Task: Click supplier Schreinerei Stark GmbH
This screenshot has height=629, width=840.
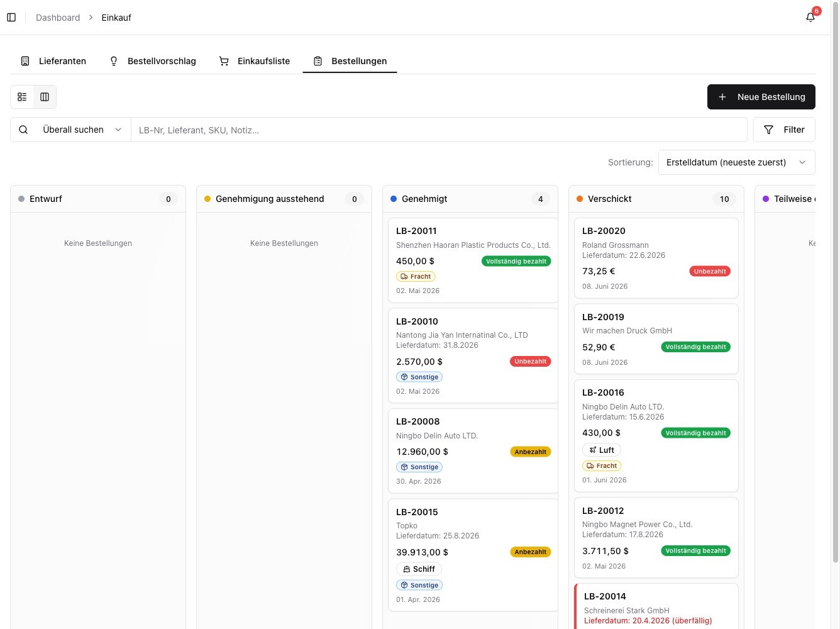Action: click(627, 611)
